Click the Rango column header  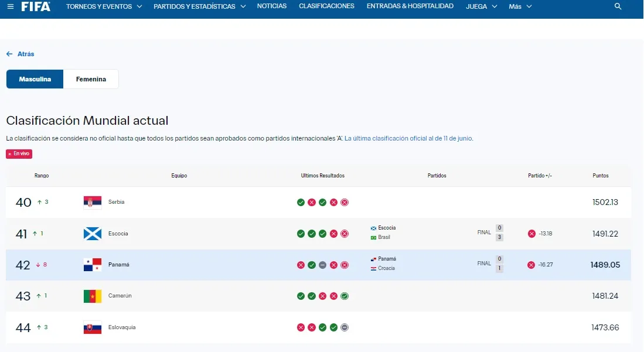pyautogui.click(x=42, y=176)
